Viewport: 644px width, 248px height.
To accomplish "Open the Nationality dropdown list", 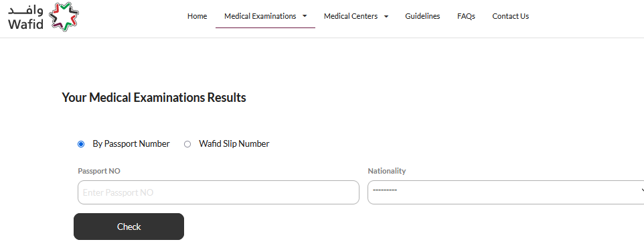I will (505, 192).
